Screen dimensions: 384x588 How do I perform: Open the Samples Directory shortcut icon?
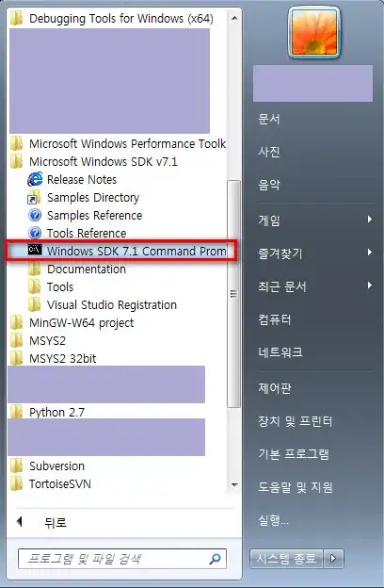click(x=35, y=198)
